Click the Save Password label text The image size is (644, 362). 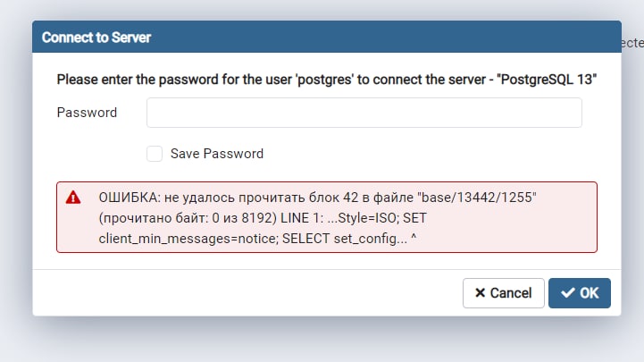pyautogui.click(x=217, y=154)
